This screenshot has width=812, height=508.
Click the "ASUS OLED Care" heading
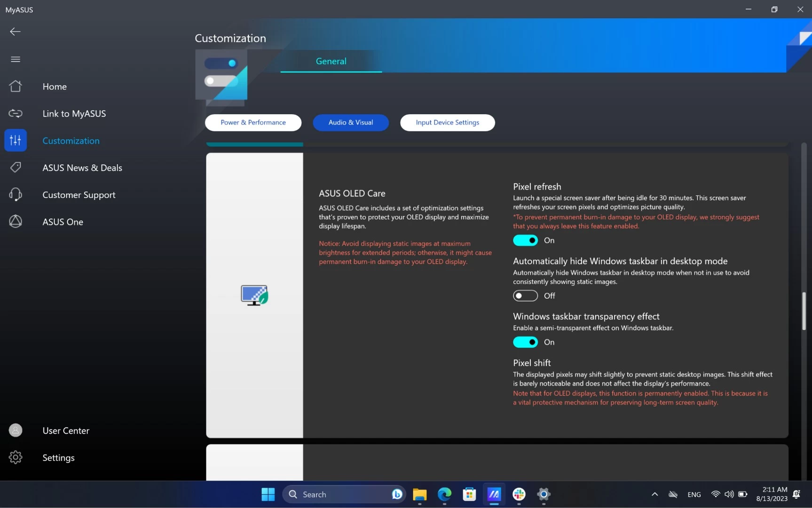click(x=352, y=193)
